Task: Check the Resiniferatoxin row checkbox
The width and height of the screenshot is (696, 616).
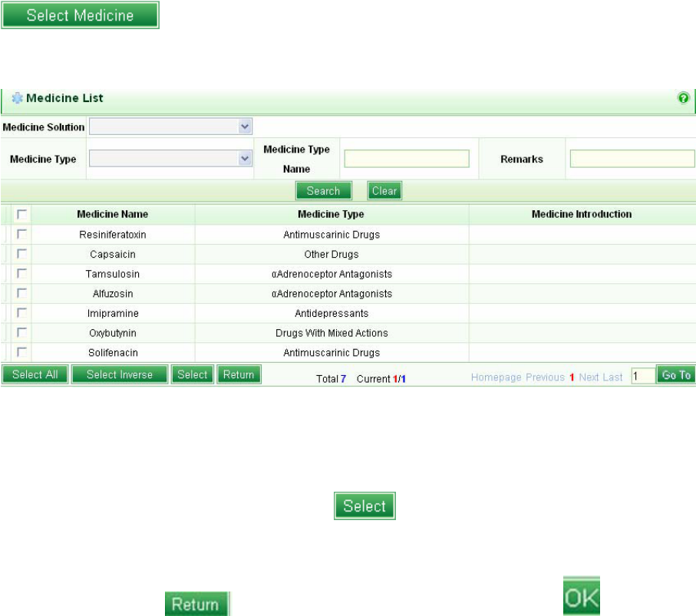Action: tap(21, 234)
